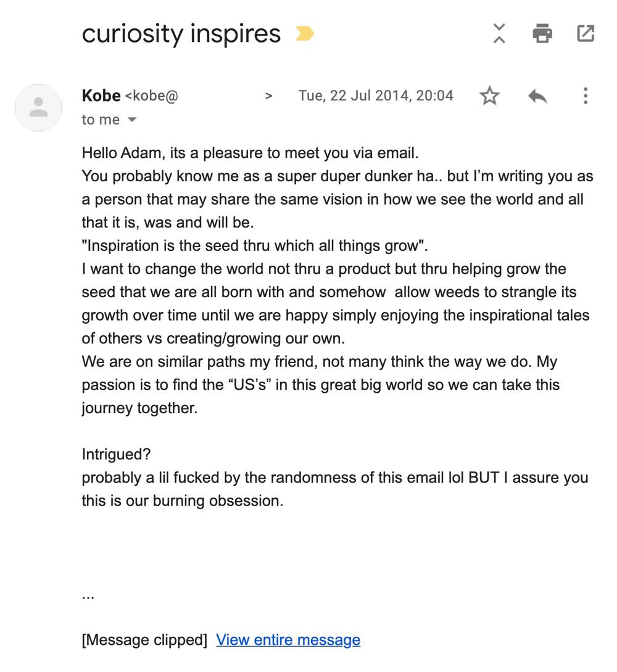Click the subject 'curiosity inspires'
The height and width of the screenshot is (672, 617).
click(181, 33)
